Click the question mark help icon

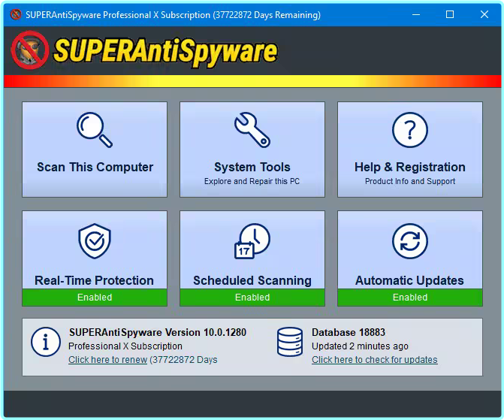coord(409,130)
